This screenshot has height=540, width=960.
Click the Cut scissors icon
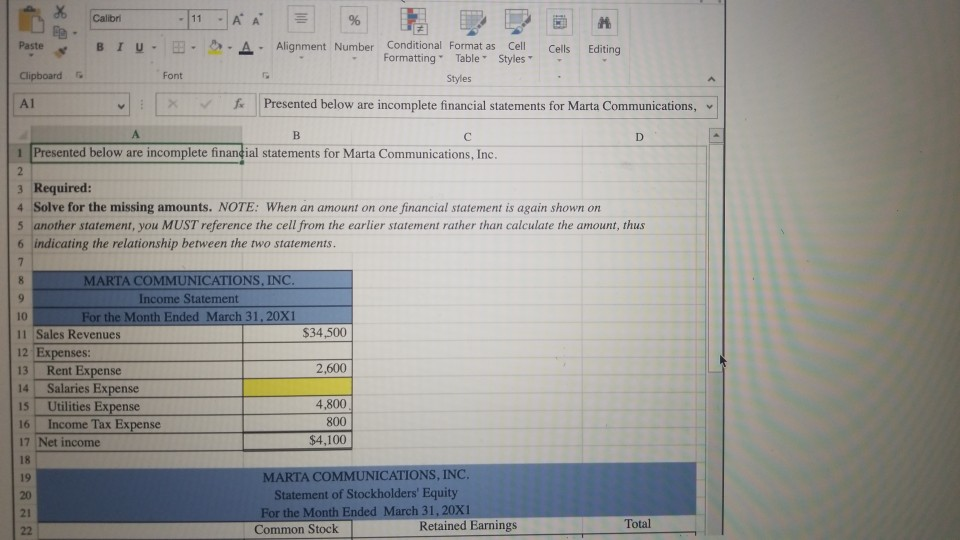tap(60, 11)
